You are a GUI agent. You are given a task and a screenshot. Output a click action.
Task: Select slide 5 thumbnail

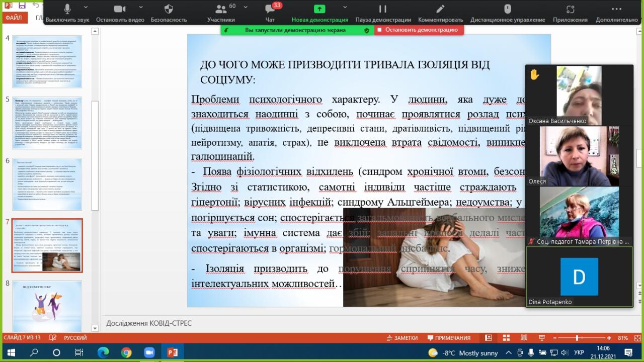47,123
